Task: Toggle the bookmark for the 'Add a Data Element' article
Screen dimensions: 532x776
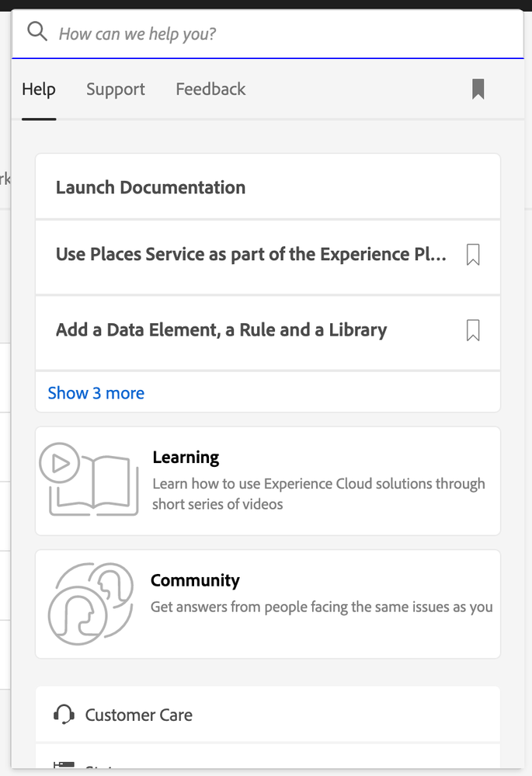Action: coord(473,330)
